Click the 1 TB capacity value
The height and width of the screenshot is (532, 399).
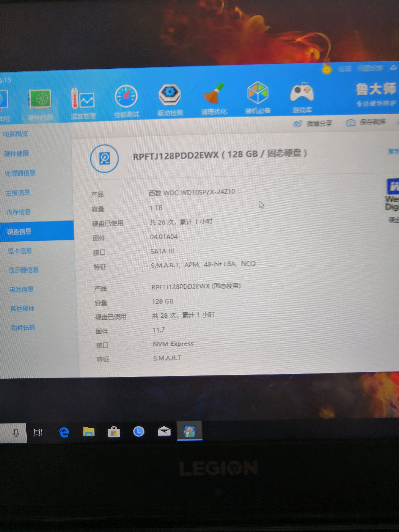click(x=156, y=208)
